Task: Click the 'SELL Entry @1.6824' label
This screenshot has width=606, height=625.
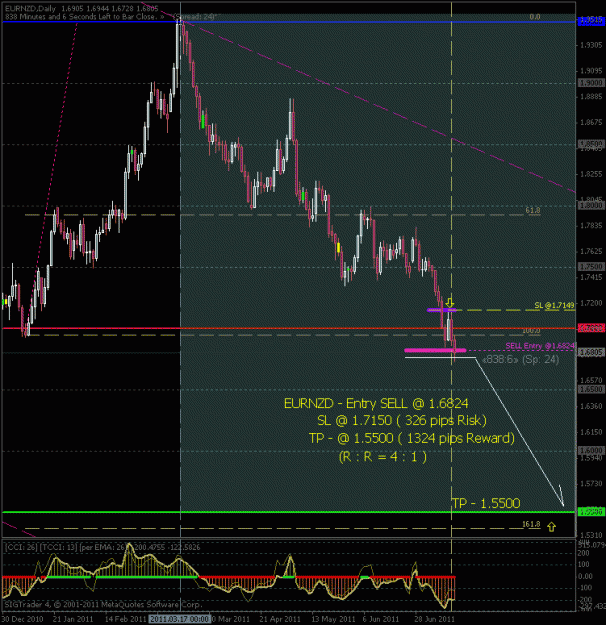Action: 540,346
